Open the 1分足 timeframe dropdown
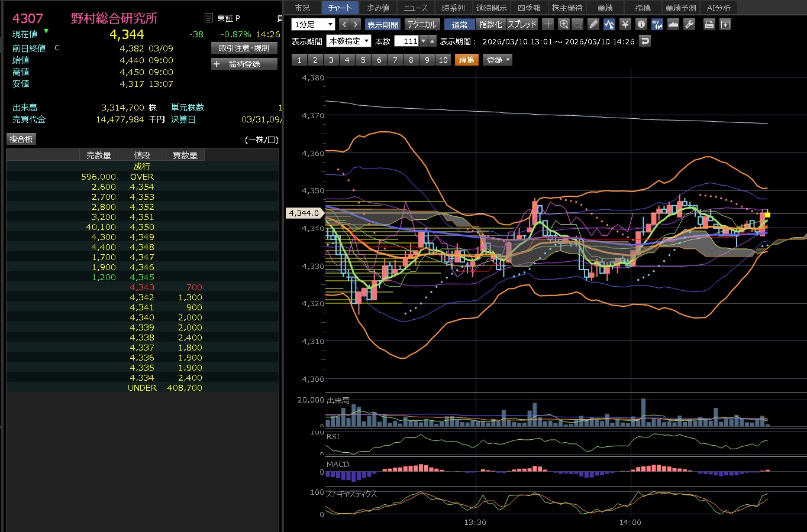The height and width of the screenshot is (532, 807). pyautogui.click(x=314, y=24)
